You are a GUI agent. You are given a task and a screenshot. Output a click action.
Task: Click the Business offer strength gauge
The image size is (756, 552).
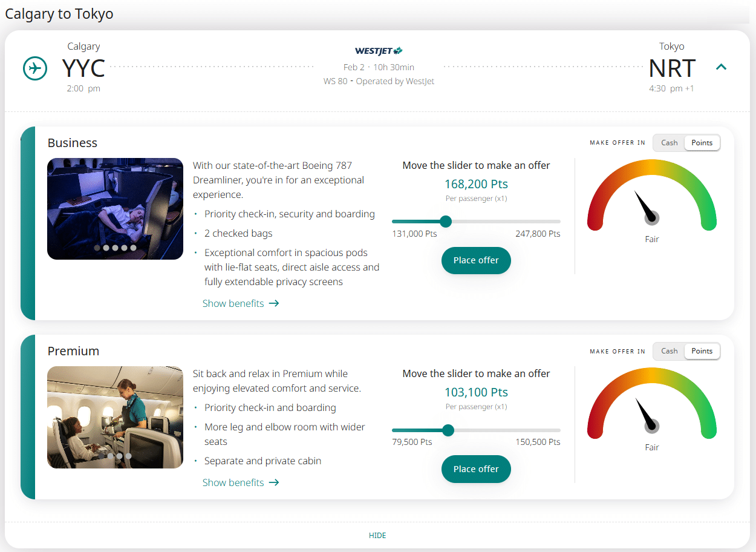click(652, 195)
